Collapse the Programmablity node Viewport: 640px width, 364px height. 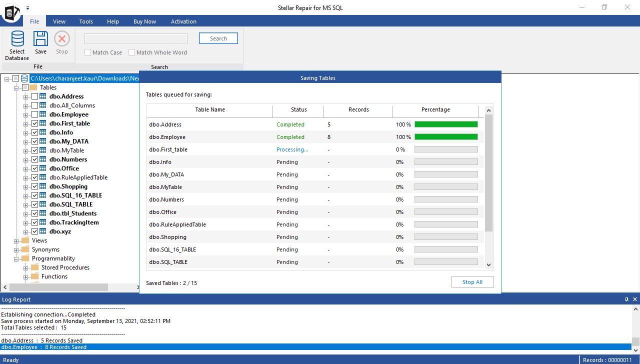(16, 258)
